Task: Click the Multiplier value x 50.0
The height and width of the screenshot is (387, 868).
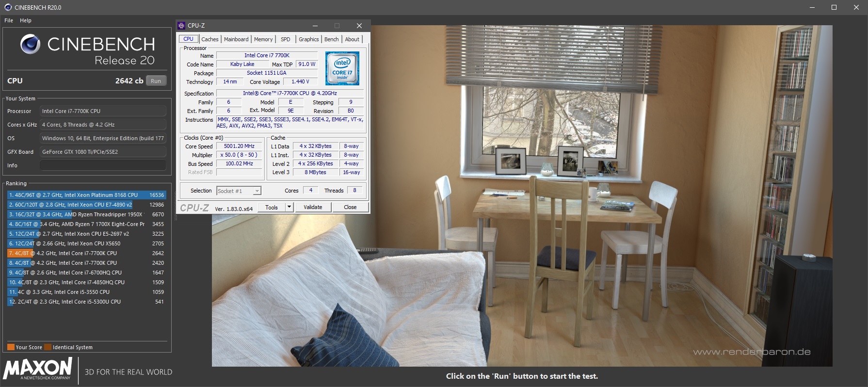Action: pos(240,155)
